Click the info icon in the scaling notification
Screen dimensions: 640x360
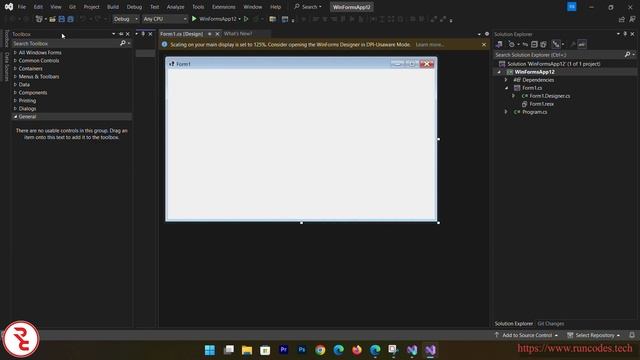click(164, 44)
